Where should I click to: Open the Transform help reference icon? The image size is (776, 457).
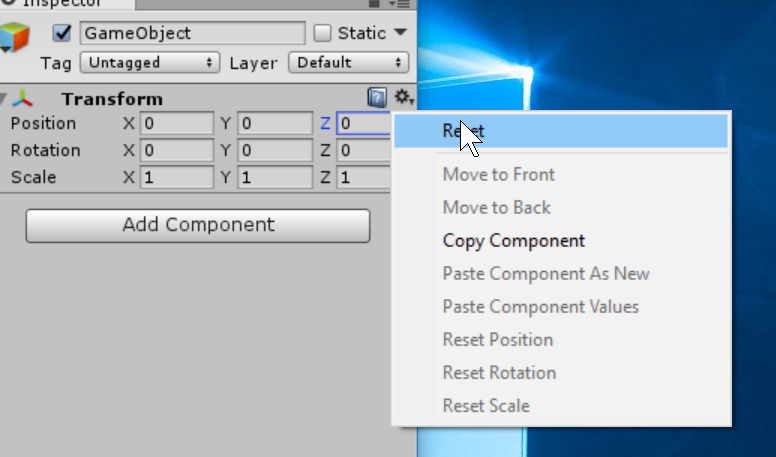point(377,98)
